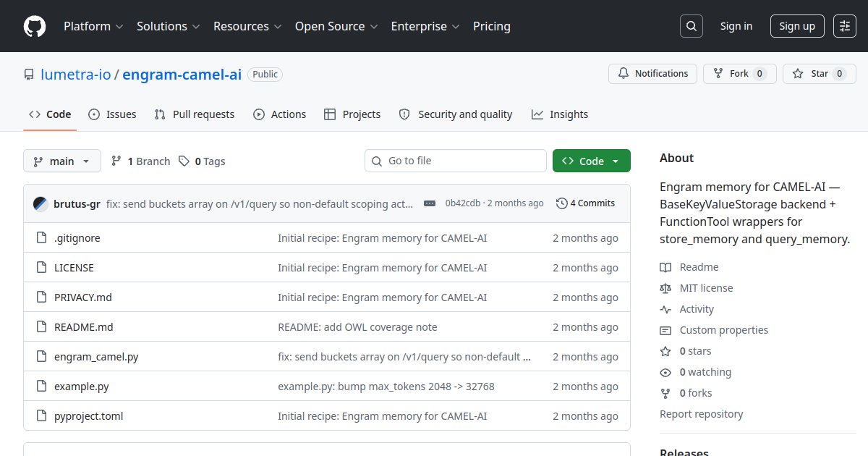The height and width of the screenshot is (456, 868).
Task: Click the bell icon in Notifications button
Action: 624,74
